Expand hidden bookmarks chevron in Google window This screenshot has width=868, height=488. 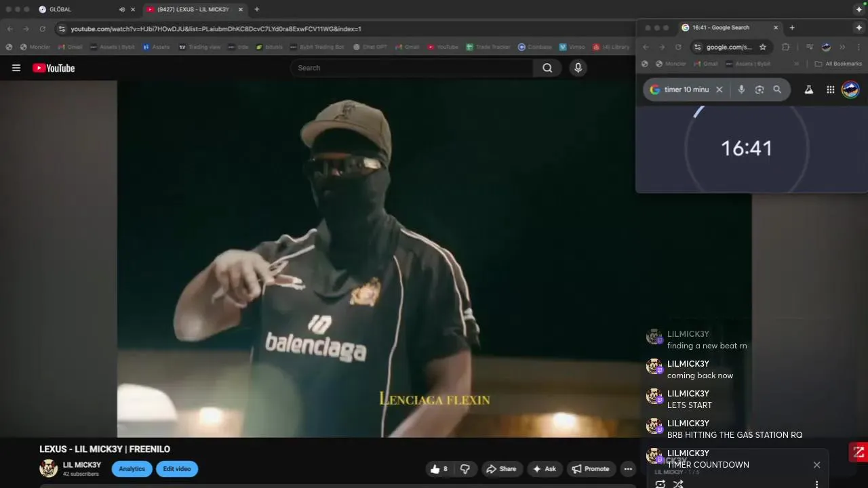(x=796, y=64)
